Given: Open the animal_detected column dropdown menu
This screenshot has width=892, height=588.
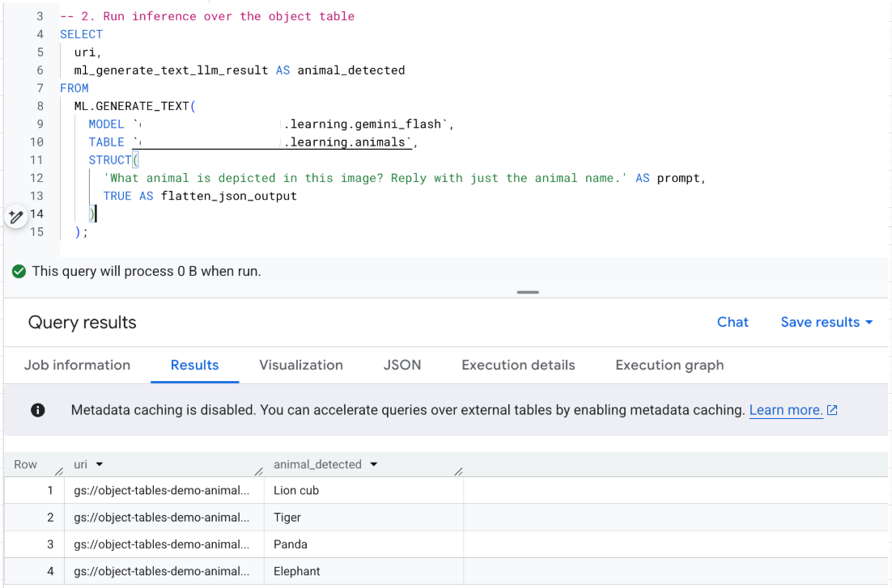Looking at the screenshot, I should [x=374, y=464].
